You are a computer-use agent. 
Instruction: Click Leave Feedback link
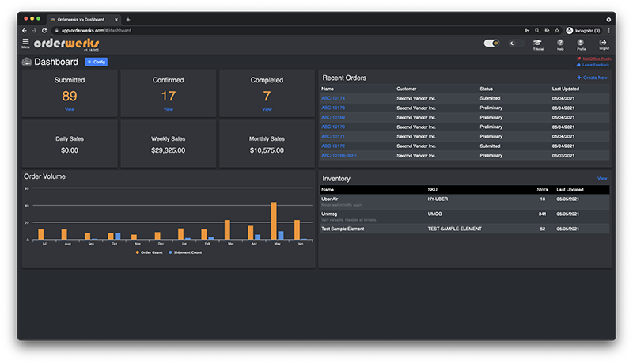coord(596,65)
